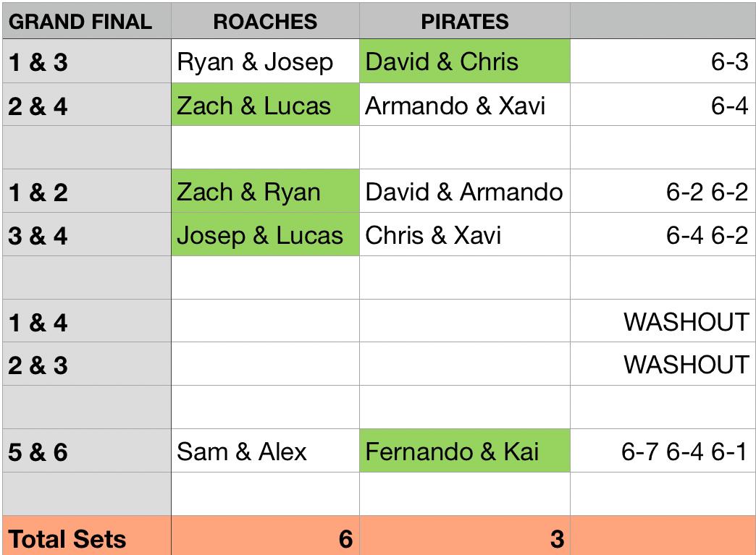This screenshot has width=756, height=555.
Task: Click the WASHOUT cell in 2 & 3 row
Action: [663, 364]
